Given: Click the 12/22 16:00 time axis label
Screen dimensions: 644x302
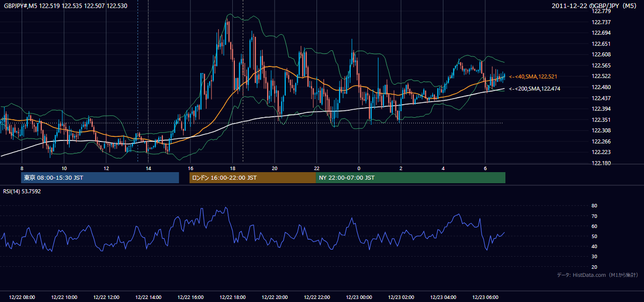Looking at the screenshot, I should point(190,297).
